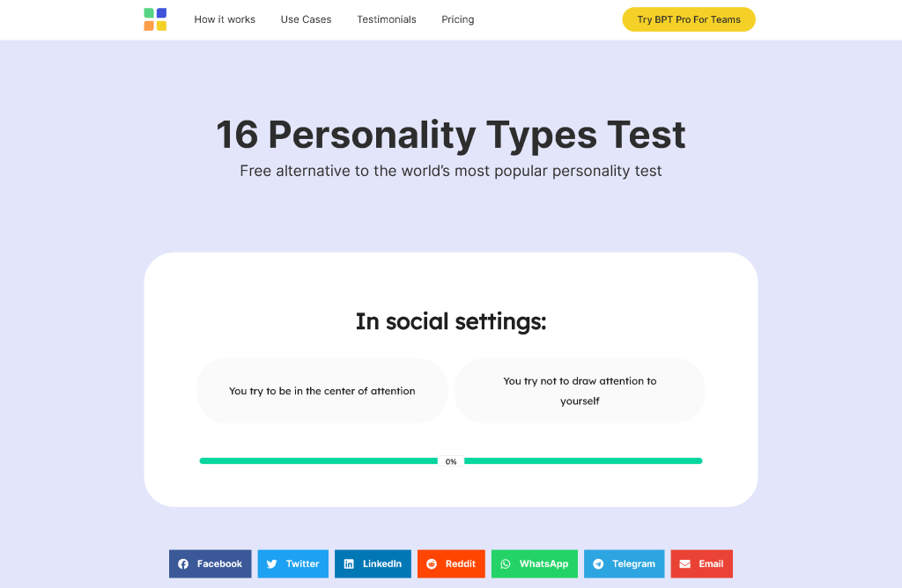Click the 'In social settings:' heading

(450, 321)
